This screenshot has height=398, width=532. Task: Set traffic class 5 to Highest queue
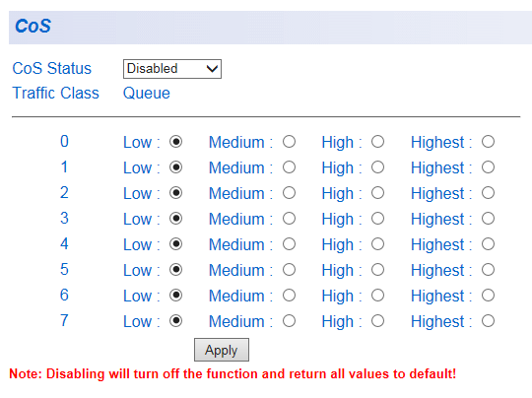tap(488, 270)
